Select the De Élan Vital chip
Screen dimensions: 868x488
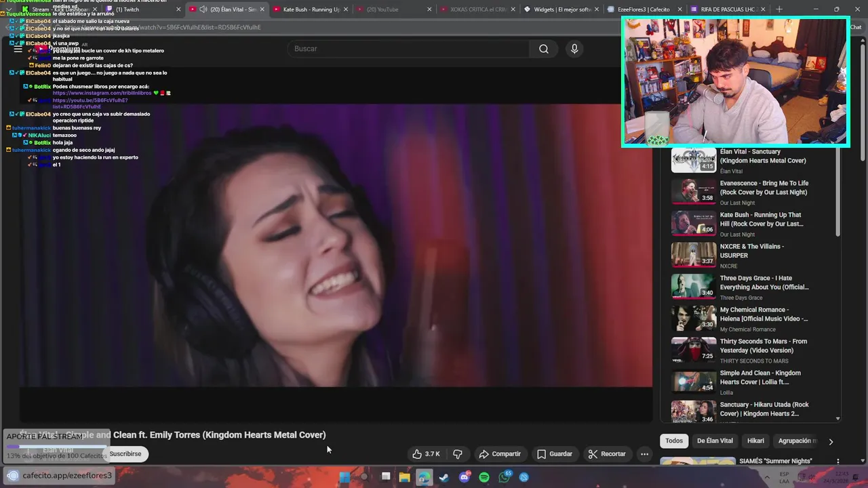715,441
